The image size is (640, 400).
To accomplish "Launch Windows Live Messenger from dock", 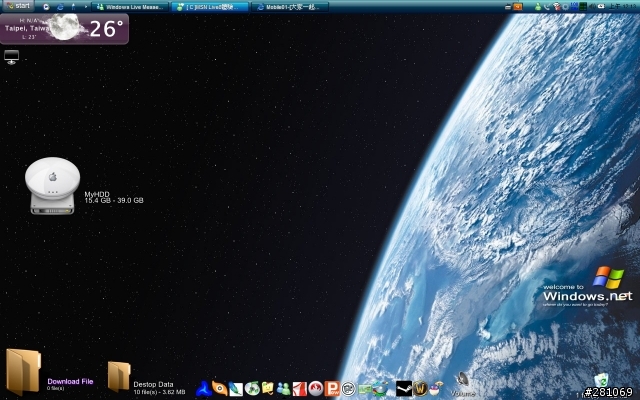I will pos(284,389).
